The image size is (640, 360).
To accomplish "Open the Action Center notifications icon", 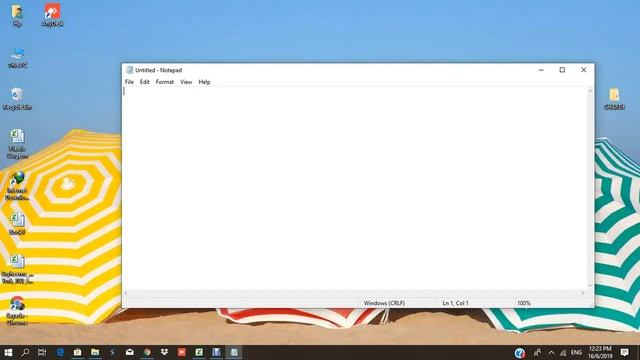I will [624, 352].
